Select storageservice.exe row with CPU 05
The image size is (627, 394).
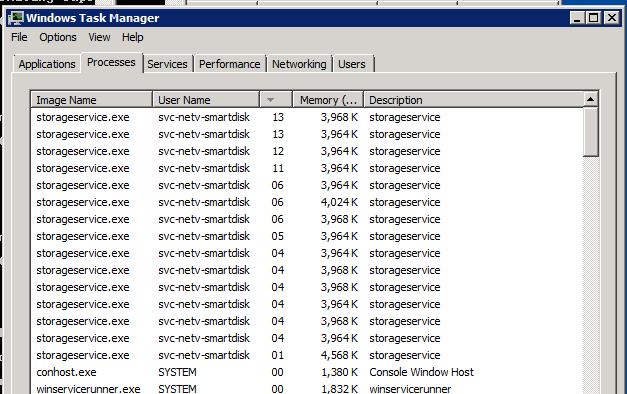tap(307, 236)
